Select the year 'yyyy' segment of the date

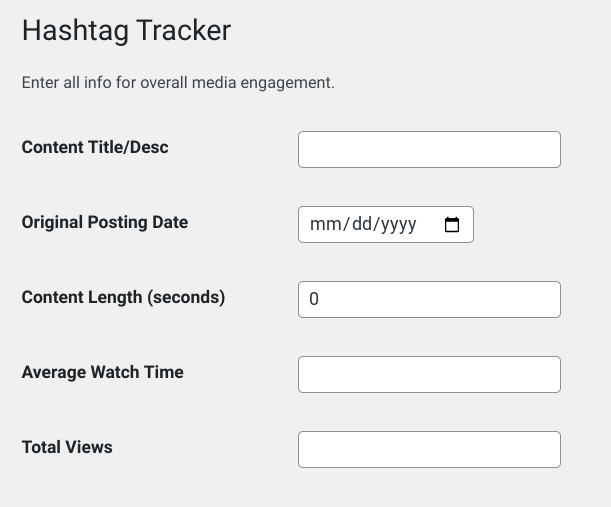click(398, 225)
